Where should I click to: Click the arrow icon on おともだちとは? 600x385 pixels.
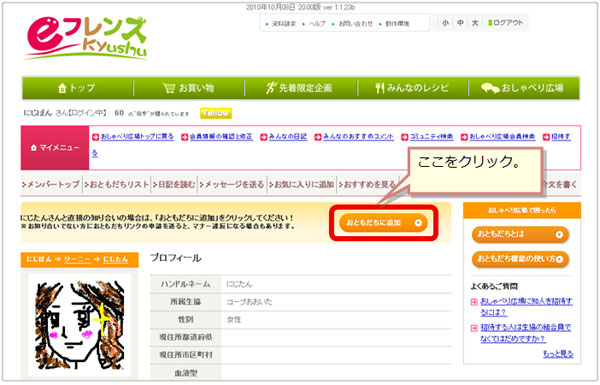point(559,235)
